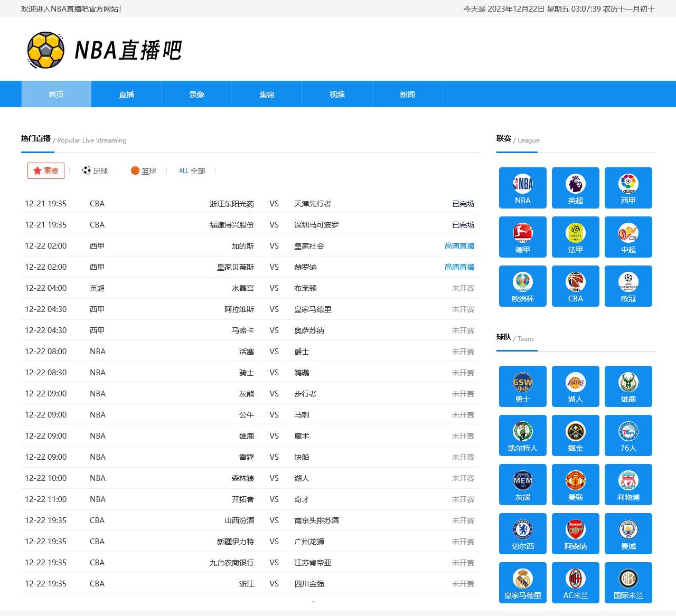The image size is (676, 616).
Task: Filter matches by 重要 (important)
Action: pyautogui.click(x=46, y=171)
